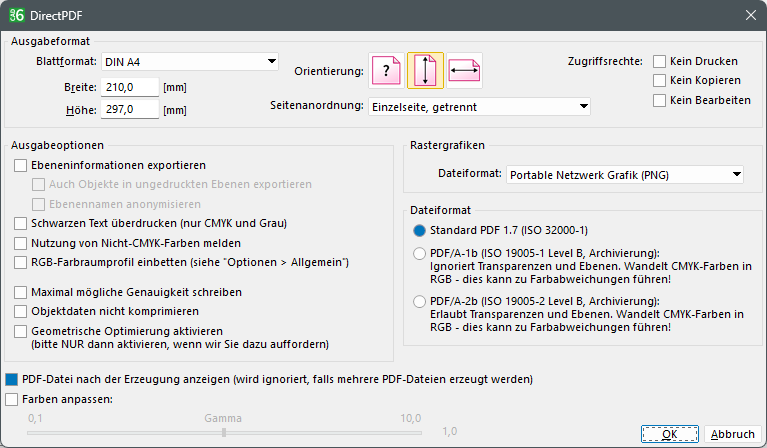The image size is (767, 448).
Task: Check RGB-Farbraumprofil einbetten
Action: pos(21,263)
